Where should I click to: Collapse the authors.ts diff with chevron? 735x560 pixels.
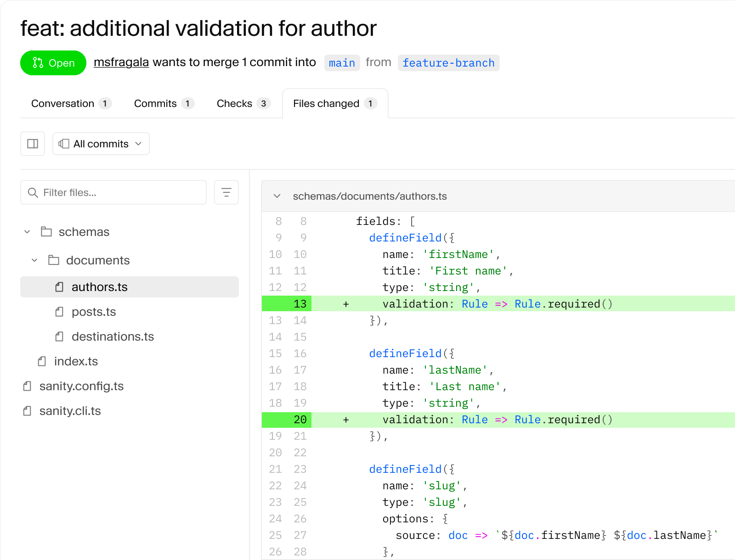tap(277, 196)
